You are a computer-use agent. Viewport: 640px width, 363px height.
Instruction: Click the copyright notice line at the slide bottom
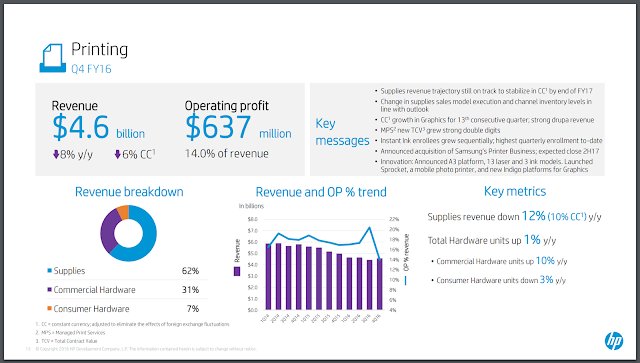tap(146, 349)
